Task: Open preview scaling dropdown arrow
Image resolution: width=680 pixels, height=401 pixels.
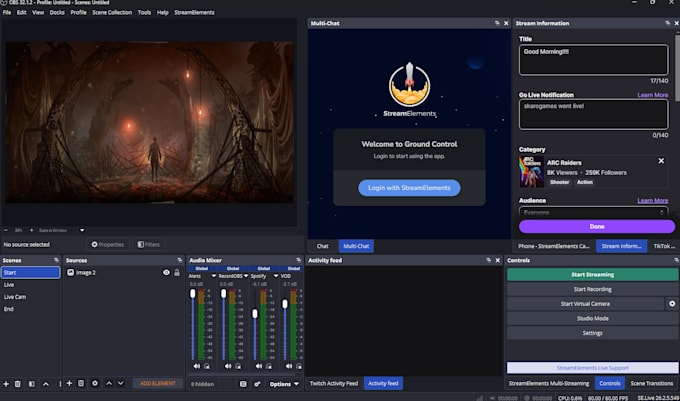Action: point(82,230)
